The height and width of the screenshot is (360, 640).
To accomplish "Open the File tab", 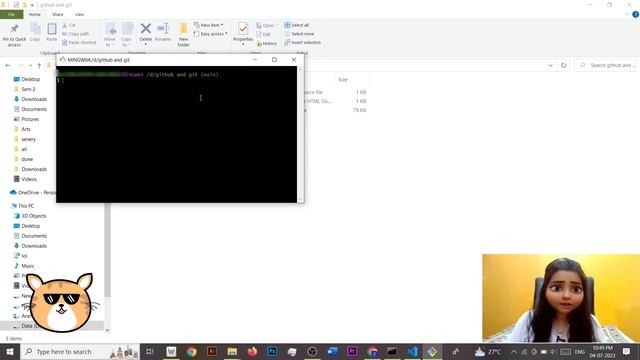I will click(x=11, y=15).
